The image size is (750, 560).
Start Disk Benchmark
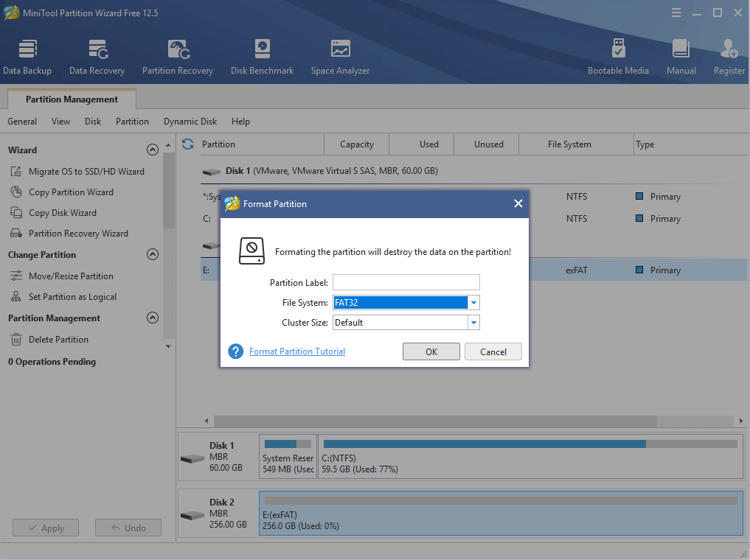point(262,55)
